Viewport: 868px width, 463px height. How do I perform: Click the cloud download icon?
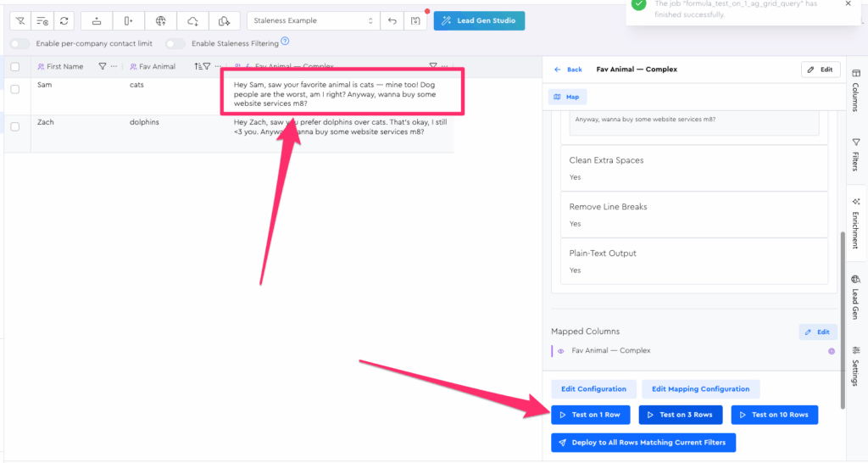tap(192, 20)
